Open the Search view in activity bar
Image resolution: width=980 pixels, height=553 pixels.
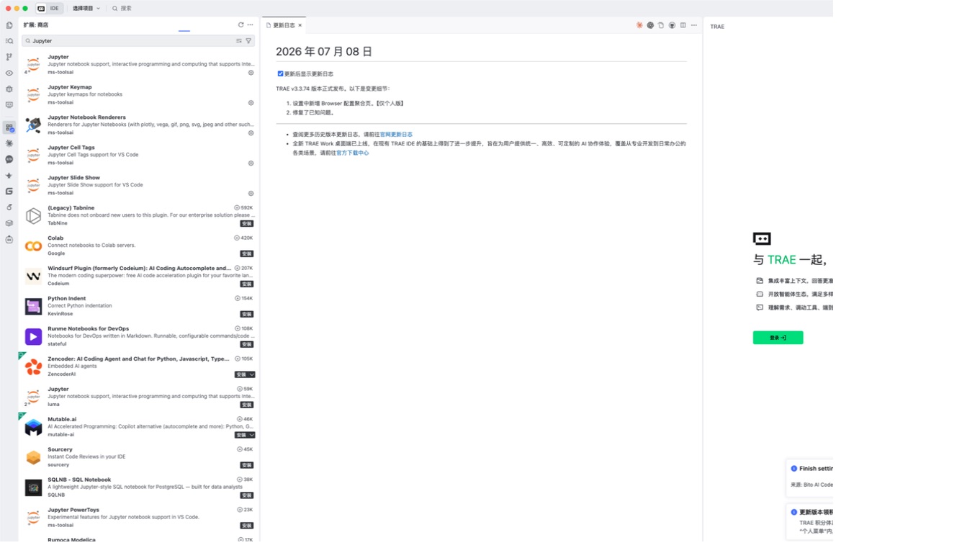tap(9, 41)
